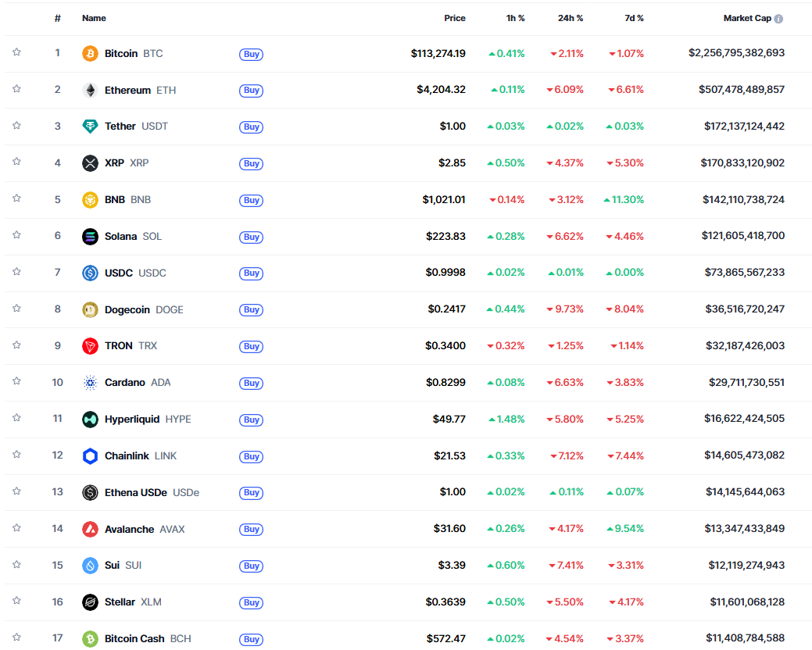Click the Ethereum diamond logo icon

coord(90,90)
